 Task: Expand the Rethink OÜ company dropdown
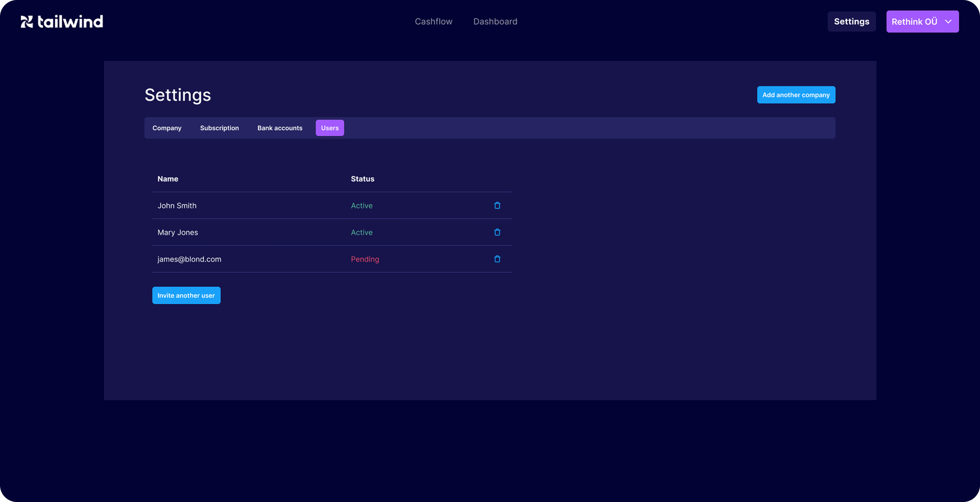click(922, 22)
